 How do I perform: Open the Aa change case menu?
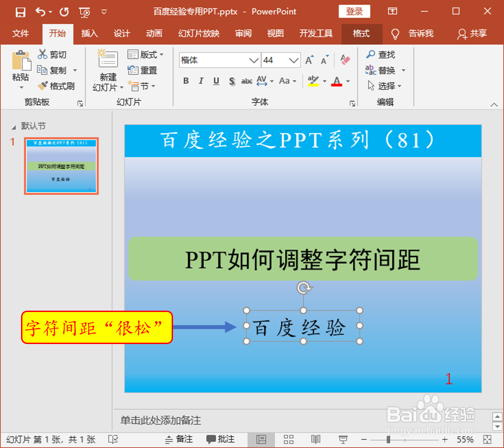pos(288,81)
